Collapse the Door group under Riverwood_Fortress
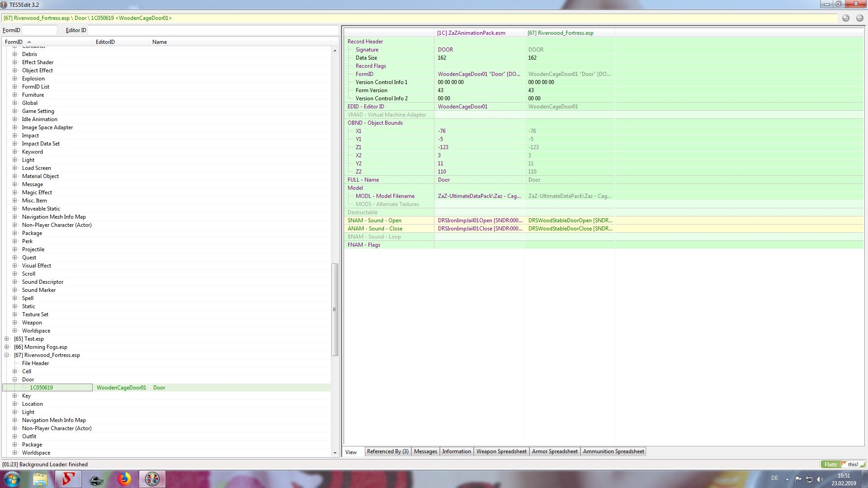This screenshot has height=488, width=868. pyautogui.click(x=15, y=380)
